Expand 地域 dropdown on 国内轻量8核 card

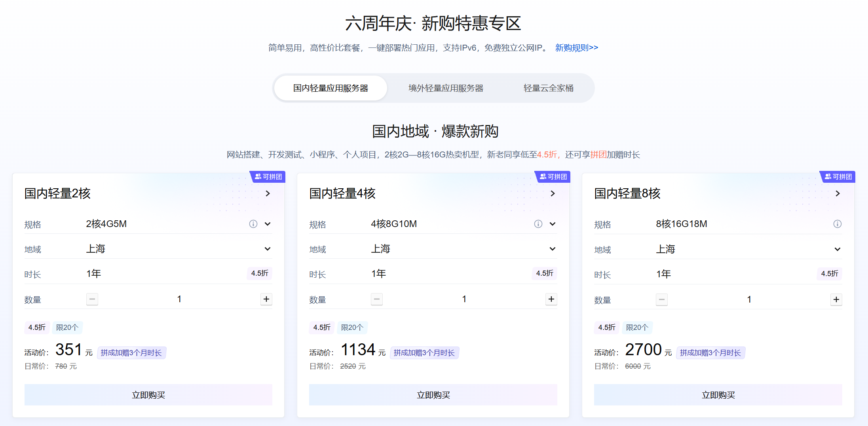tap(838, 249)
